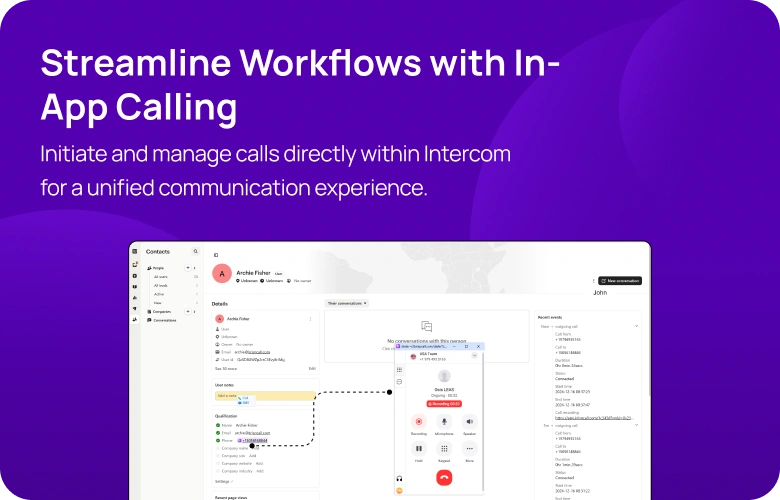The width and height of the screenshot is (780, 500).
Task: Open the Details card three-dot menu
Action: 310,319
